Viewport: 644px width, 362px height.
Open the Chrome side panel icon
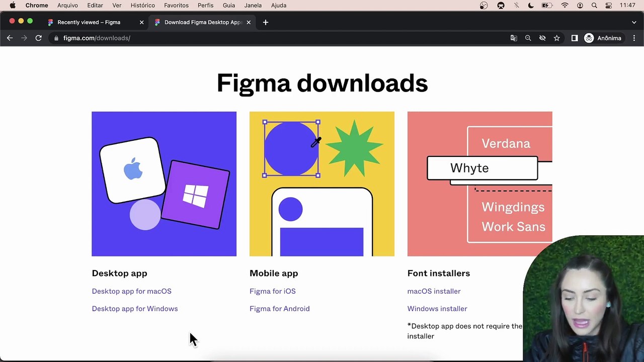(x=575, y=38)
